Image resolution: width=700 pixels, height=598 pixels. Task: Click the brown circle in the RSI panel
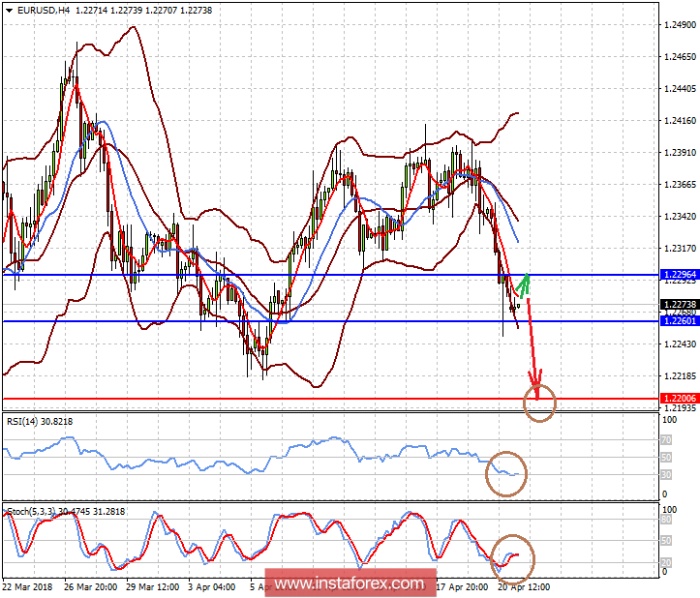tap(506, 472)
